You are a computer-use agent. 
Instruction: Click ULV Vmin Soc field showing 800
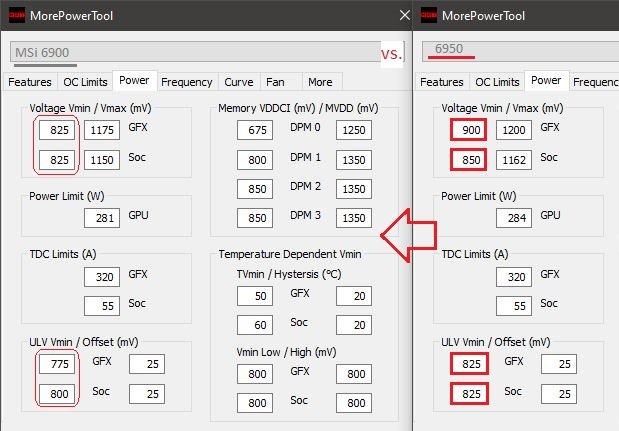57,394
